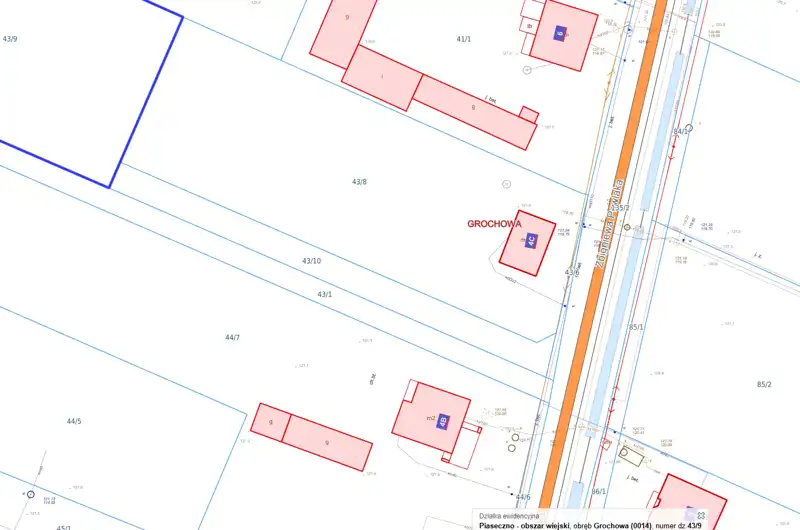Click the long red outbuilding in parcel 41/1
The image size is (800, 530).
pyautogui.click(x=470, y=112)
